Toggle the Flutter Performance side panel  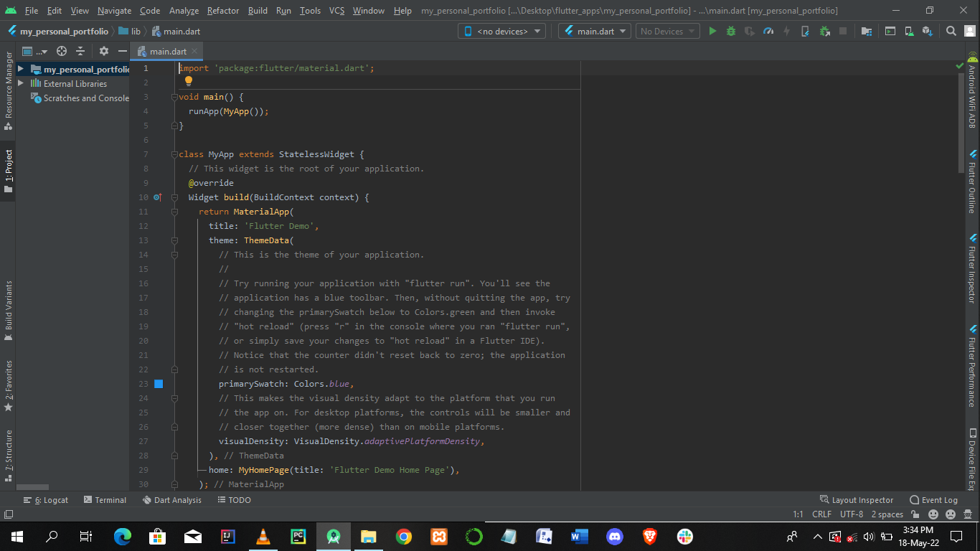click(x=972, y=366)
